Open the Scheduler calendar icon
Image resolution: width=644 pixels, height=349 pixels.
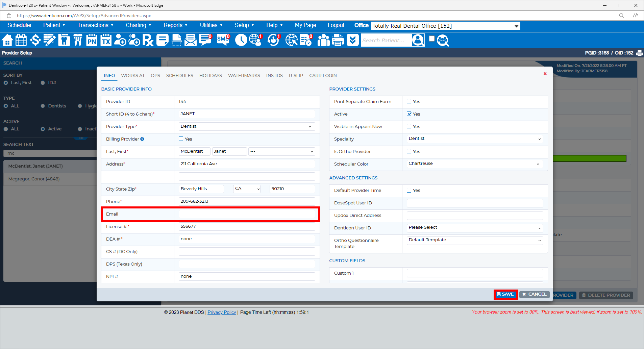tap(21, 40)
